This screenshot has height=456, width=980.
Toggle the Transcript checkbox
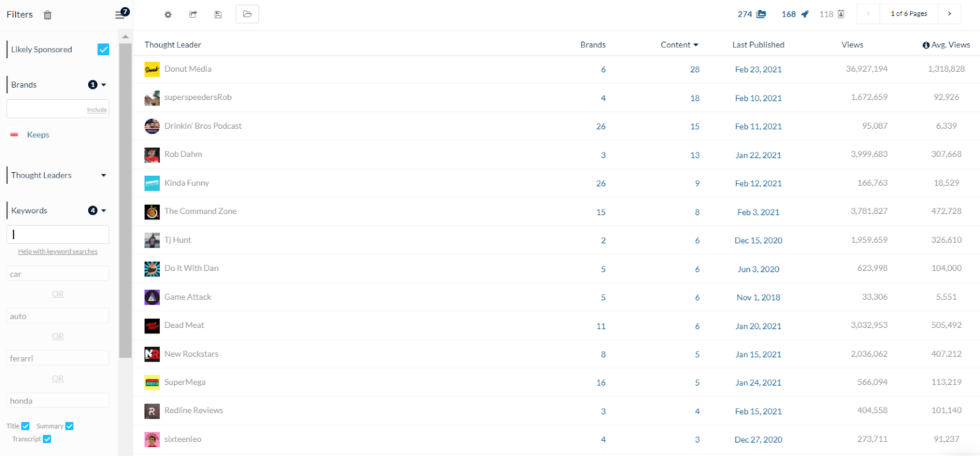point(47,439)
